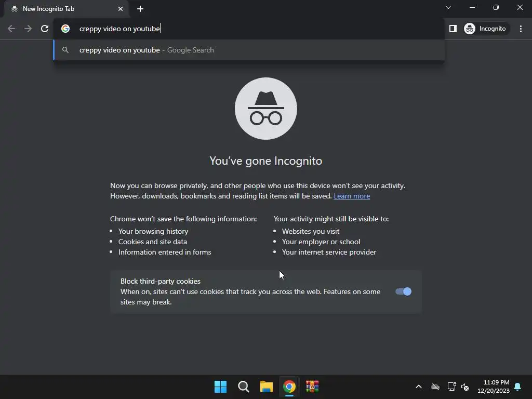
Task: Open taskbar Search
Action: pos(244,387)
